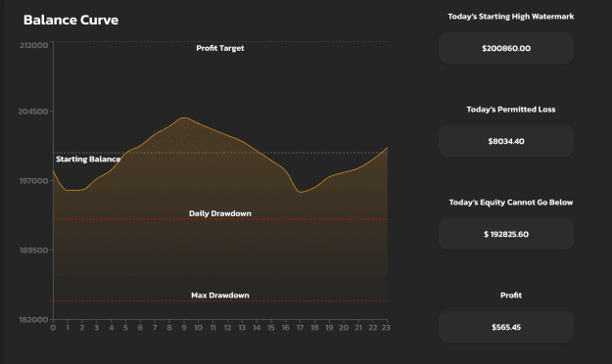Click Today's Starting High Watermark label
The image size is (612, 364).
[x=510, y=17]
